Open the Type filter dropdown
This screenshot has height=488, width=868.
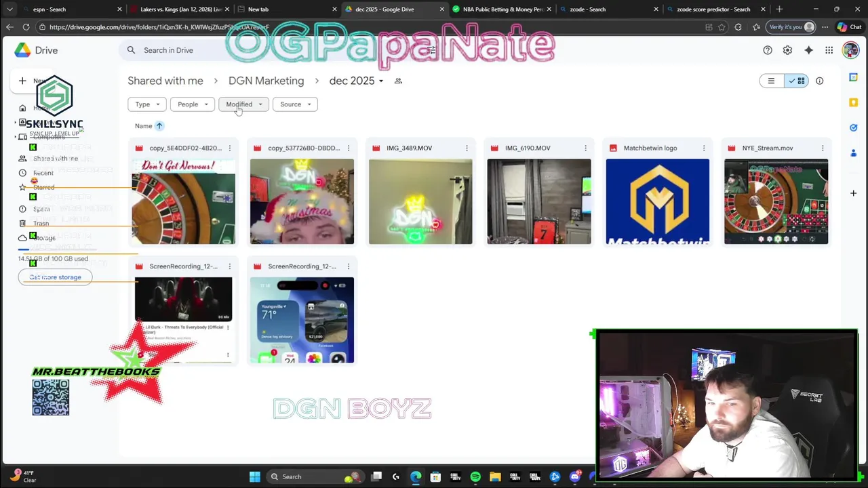147,104
